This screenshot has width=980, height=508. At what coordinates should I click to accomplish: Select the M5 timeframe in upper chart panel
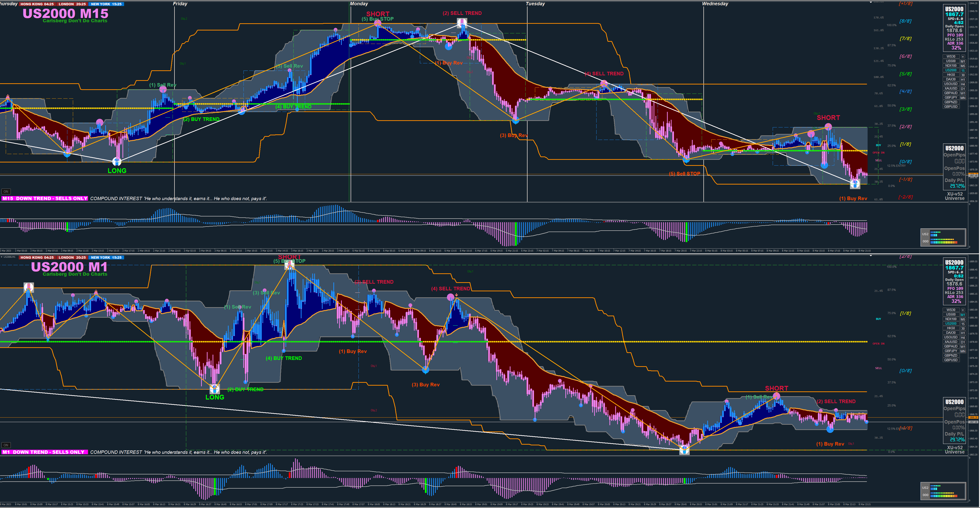click(x=963, y=66)
